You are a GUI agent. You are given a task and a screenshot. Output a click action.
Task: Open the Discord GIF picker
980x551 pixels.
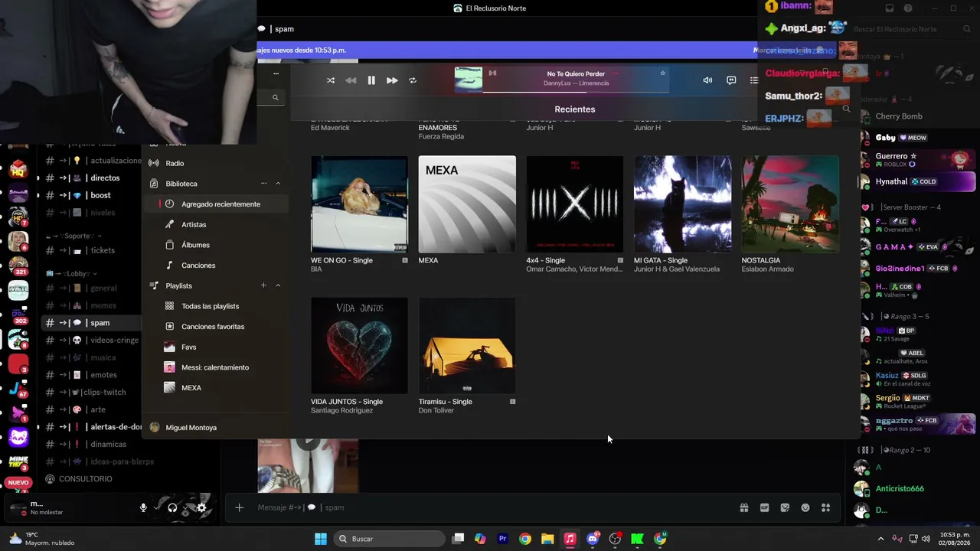tap(764, 507)
